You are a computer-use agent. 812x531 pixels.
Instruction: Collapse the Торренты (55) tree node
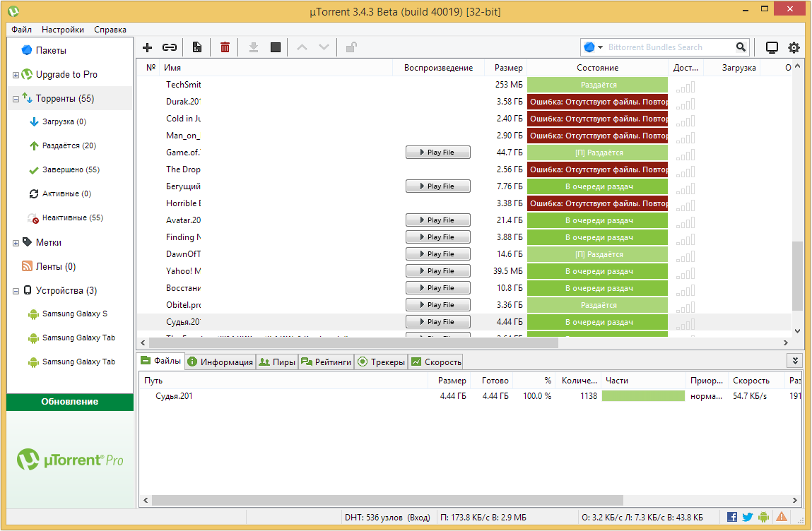[x=16, y=99]
